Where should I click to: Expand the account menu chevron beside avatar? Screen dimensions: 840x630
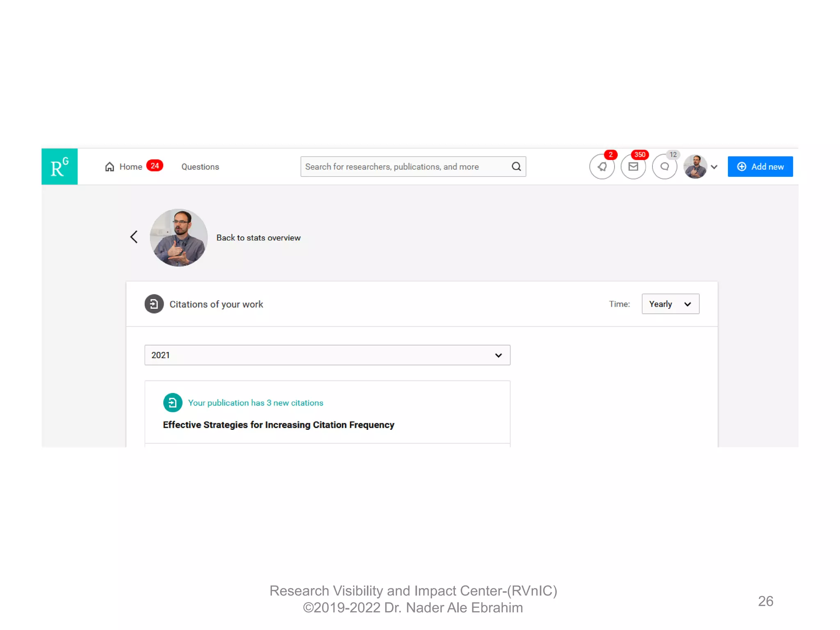[x=714, y=167]
